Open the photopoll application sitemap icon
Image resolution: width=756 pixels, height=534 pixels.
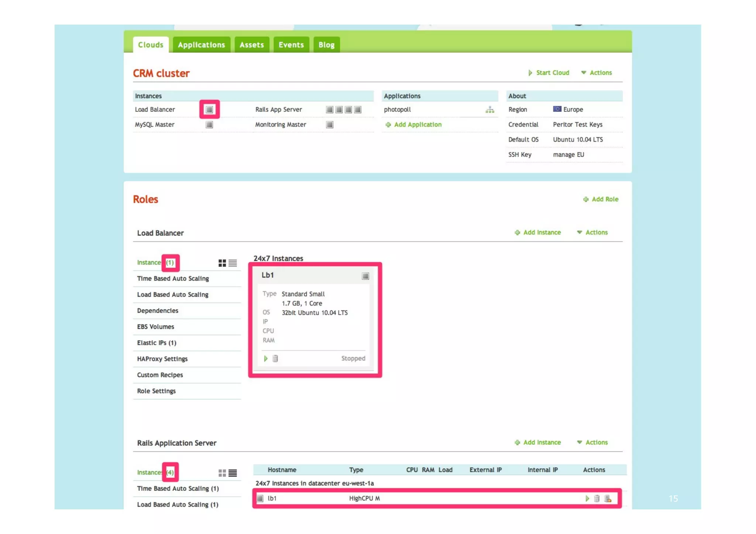(x=489, y=110)
